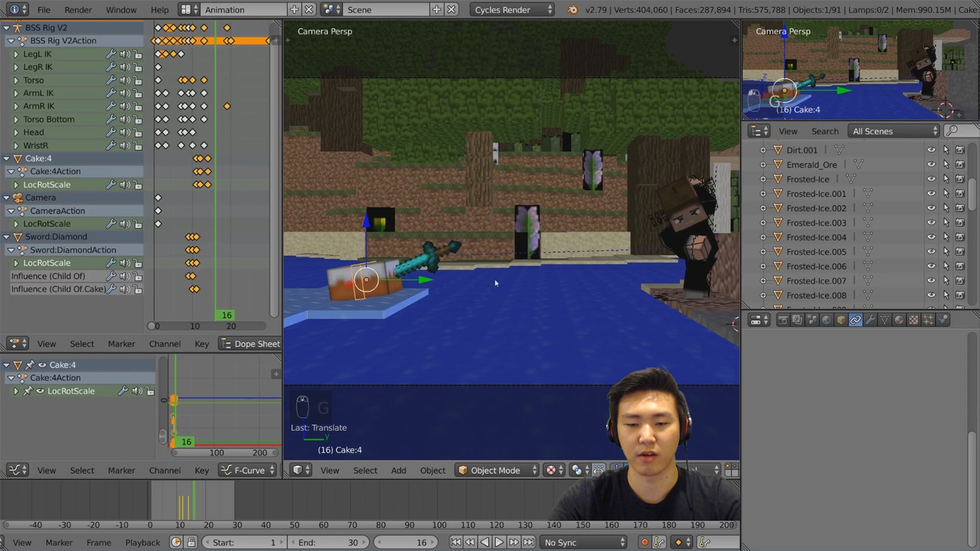Open the Key menu in Dope Sheet header
980x551 pixels.
coord(201,344)
